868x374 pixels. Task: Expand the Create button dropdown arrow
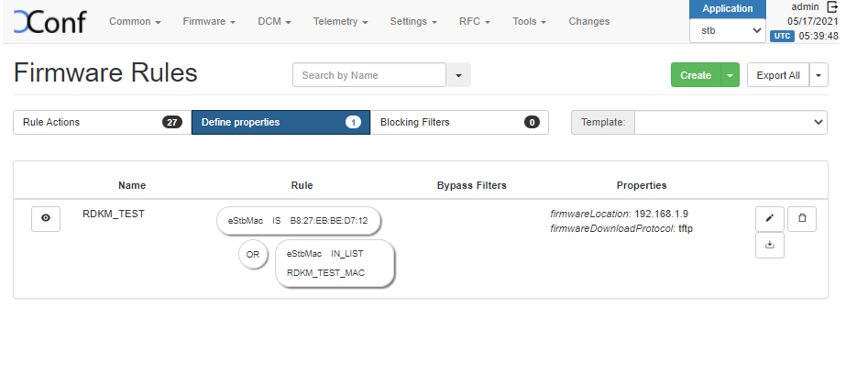tap(731, 75)
